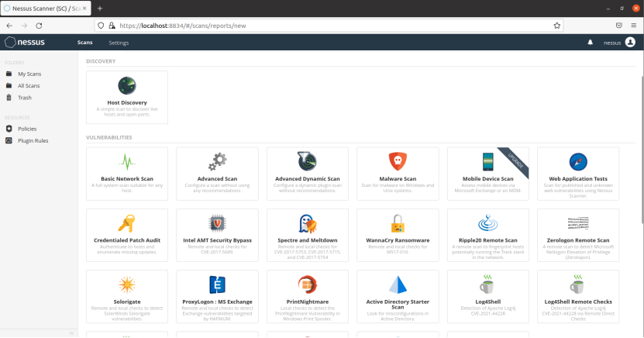Image resolution: width=644 pixels, height=338 pixels.
Task: Open the All Scans folder
Action: pos(29,85)
